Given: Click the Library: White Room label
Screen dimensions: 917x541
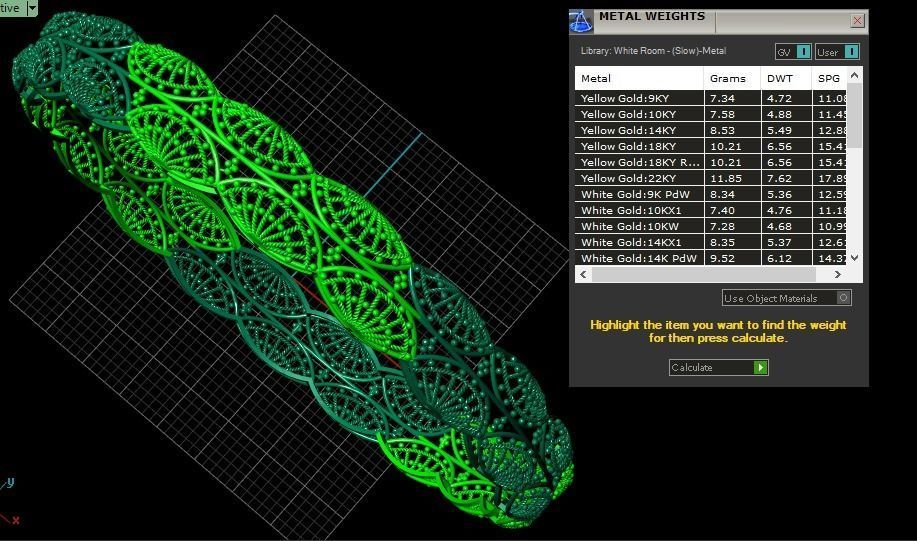Looking at the screenshot, I should pyautogui.click(x=653, y=51).
